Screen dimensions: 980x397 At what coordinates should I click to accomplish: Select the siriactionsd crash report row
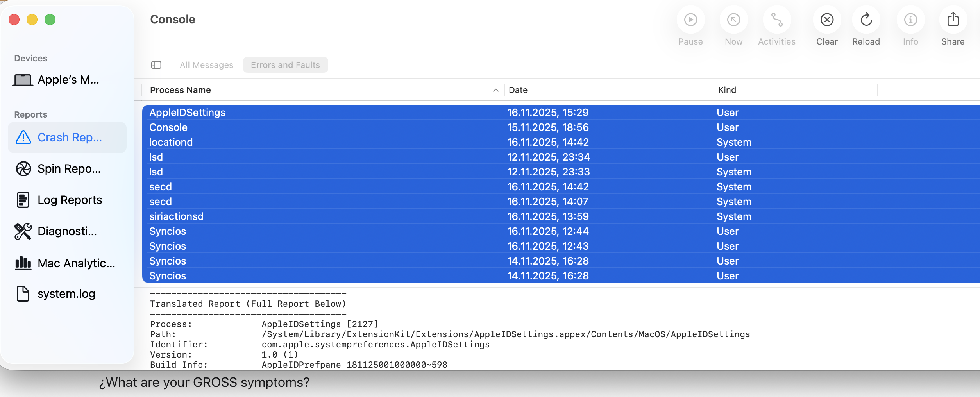click(x=561, y=216)
